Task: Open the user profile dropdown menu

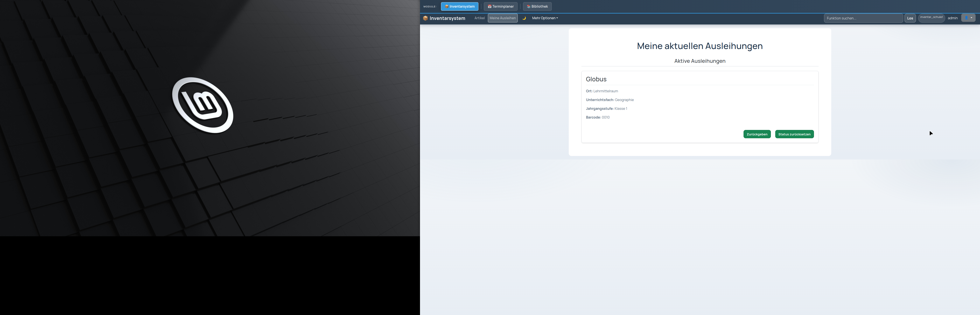Action: (968, 18)
